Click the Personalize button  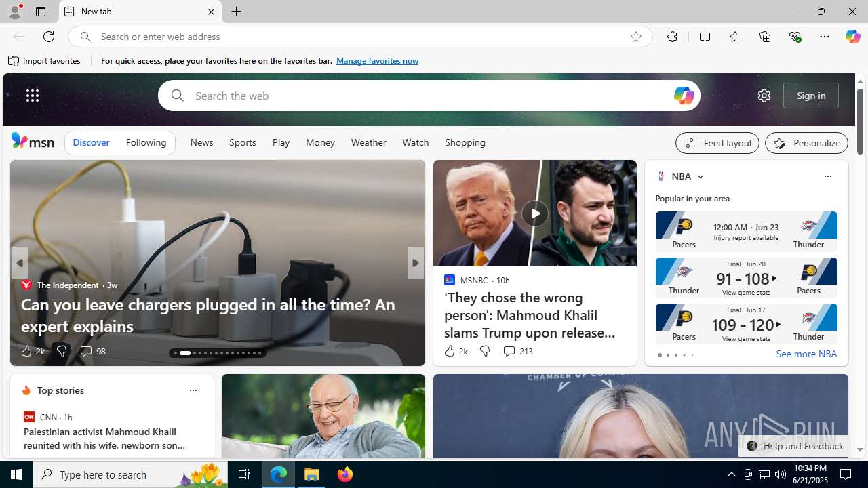coord(806,143)
